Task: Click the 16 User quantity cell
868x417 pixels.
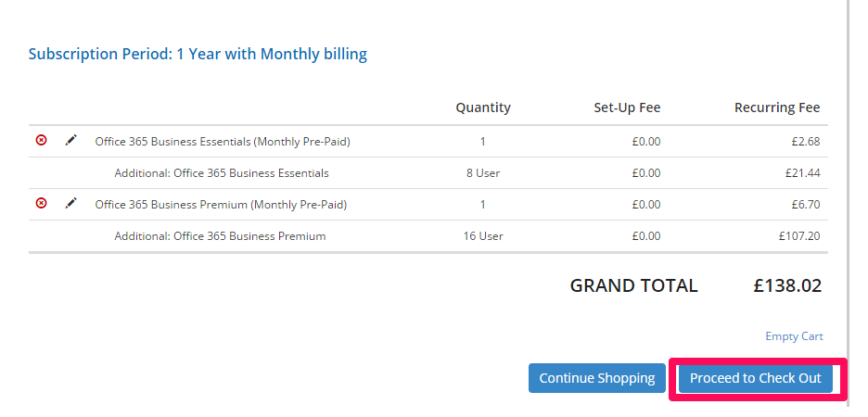Action: (483, 236)
